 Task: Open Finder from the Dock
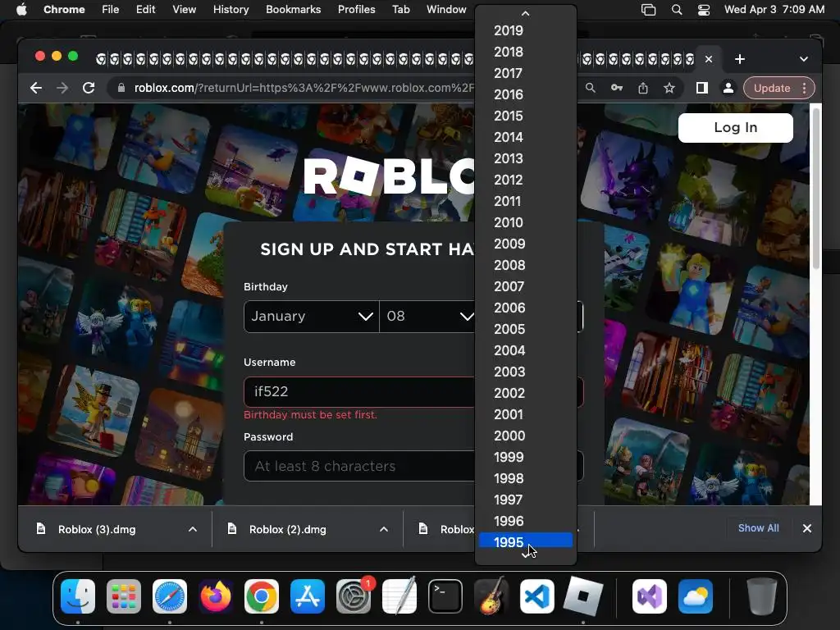tap(78, 596)
